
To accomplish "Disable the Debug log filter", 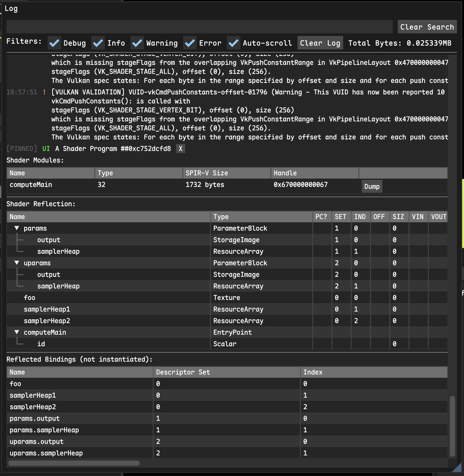I will pyautogui.click(x=54, y=42).
